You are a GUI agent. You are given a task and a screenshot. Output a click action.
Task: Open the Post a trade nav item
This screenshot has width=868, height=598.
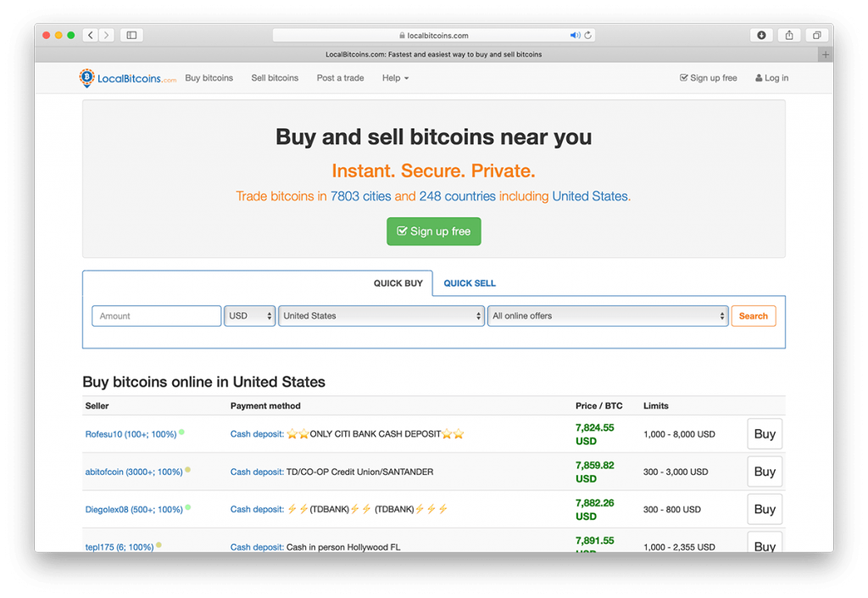tap(341, 78)
